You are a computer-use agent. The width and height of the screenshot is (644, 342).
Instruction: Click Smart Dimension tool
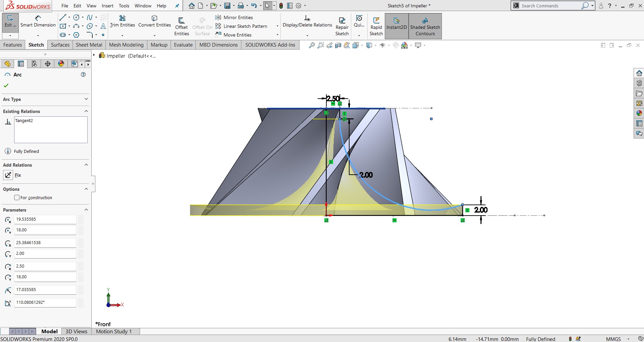(x=38, y=21)
